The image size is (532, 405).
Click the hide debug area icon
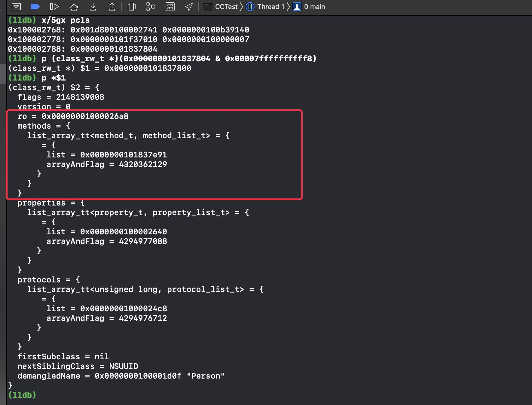point(16,7)
